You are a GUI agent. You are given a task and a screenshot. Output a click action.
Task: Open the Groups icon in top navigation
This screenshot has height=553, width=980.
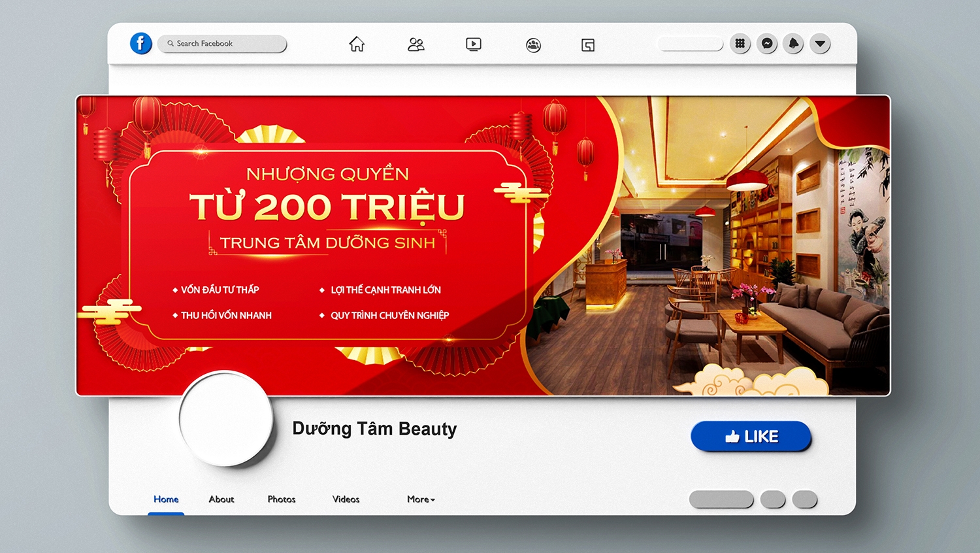click(x=533, y=45)
